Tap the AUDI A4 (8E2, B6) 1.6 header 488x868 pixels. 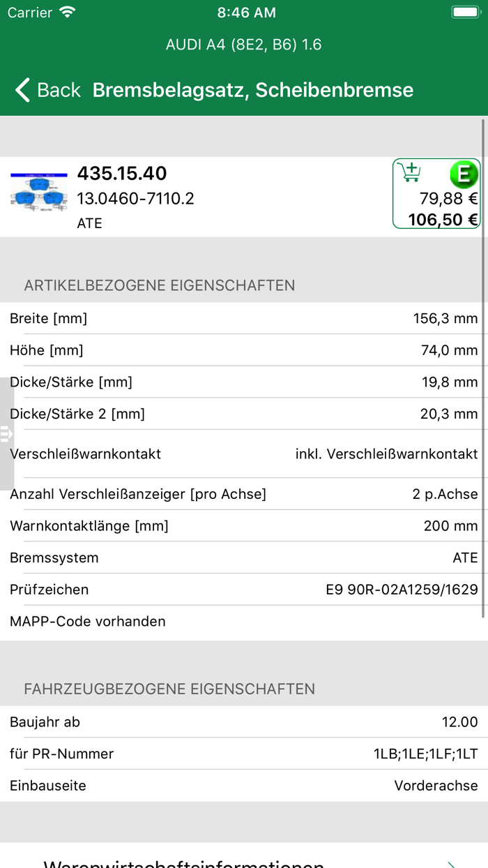point(243,45)
